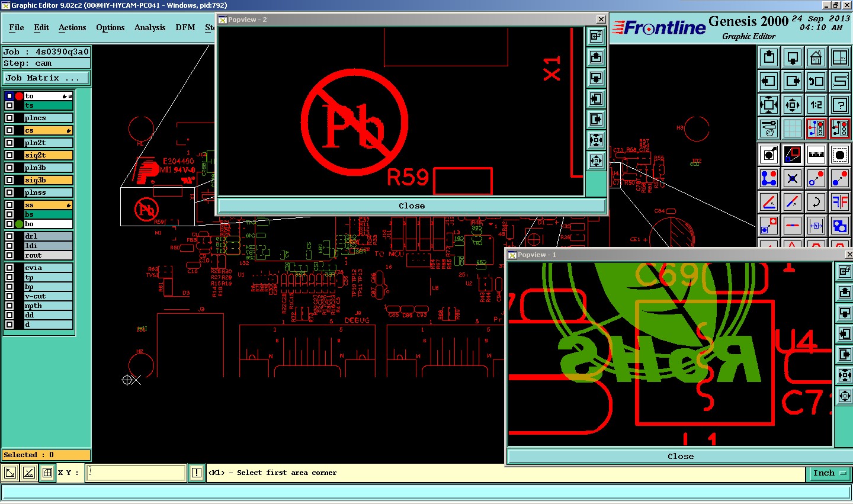The height and width of the screenshot is (504, 853).
Task: Open the tools and palette settings icon
Action: (769, 128)
